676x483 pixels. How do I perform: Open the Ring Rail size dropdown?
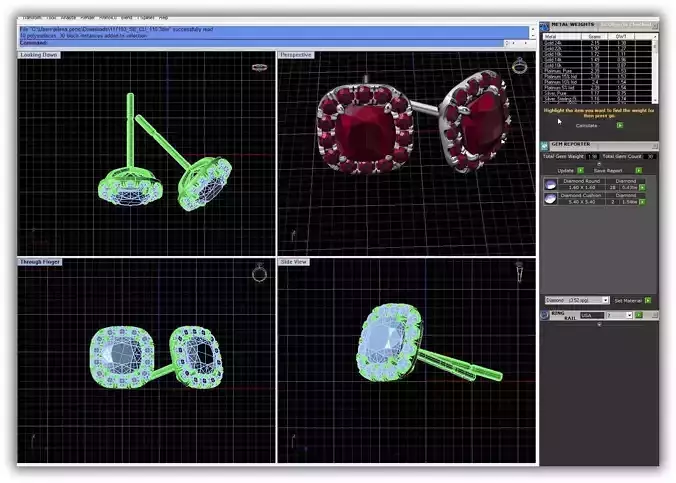coord(629,316)
